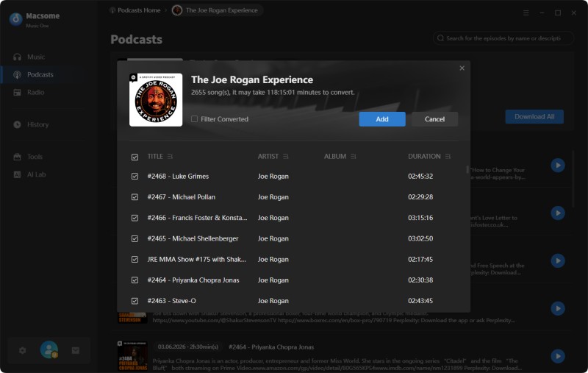Viewport: 588px width, 373px height.
Task: Open AI Lab in the sidebar
Action: [x=36, y=174]
